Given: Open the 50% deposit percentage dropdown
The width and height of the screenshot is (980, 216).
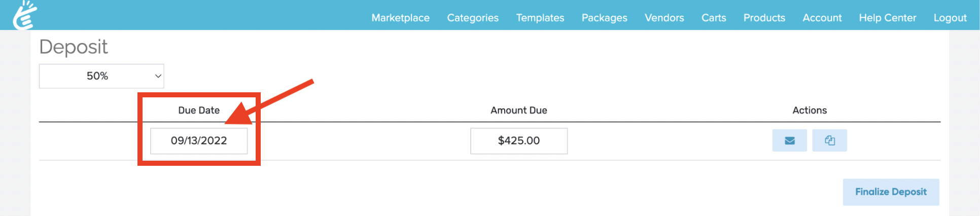Looking at the screenshot, I should point(101,76).
